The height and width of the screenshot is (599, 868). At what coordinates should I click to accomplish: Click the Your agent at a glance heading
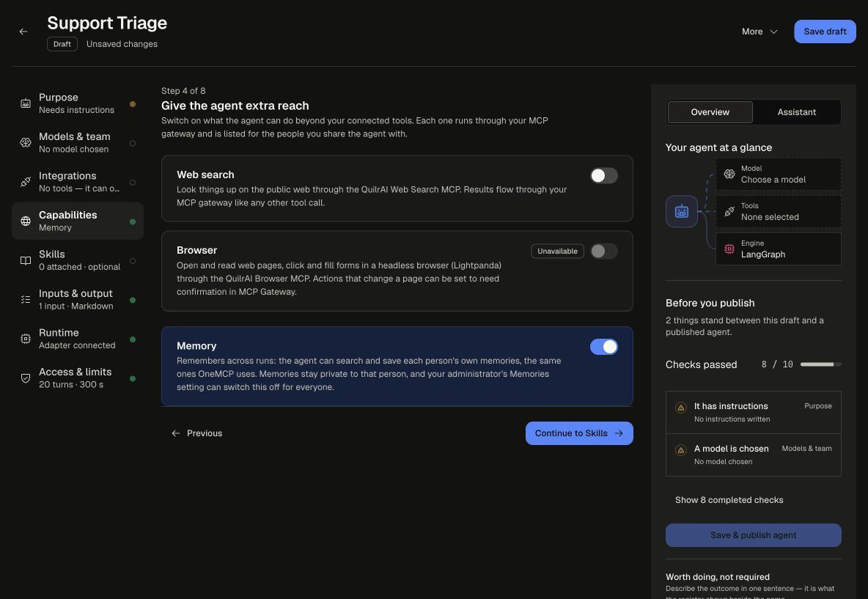pos(718,147)
